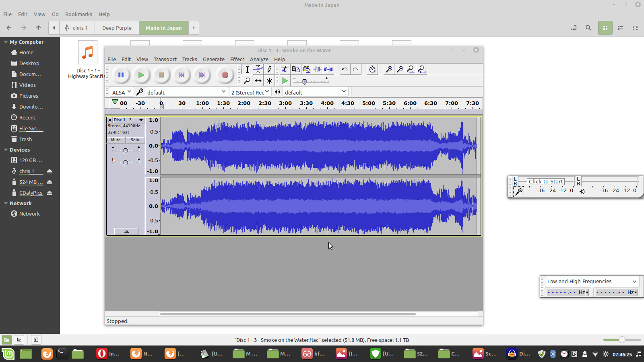
Task: Adjust the playback speed slider
Action: [x=305, y=82]
